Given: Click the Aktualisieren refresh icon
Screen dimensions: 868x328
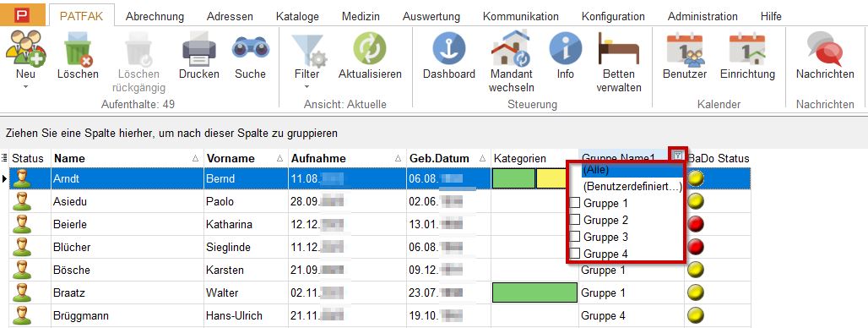Looking at the screenshot, I should 370,49.
